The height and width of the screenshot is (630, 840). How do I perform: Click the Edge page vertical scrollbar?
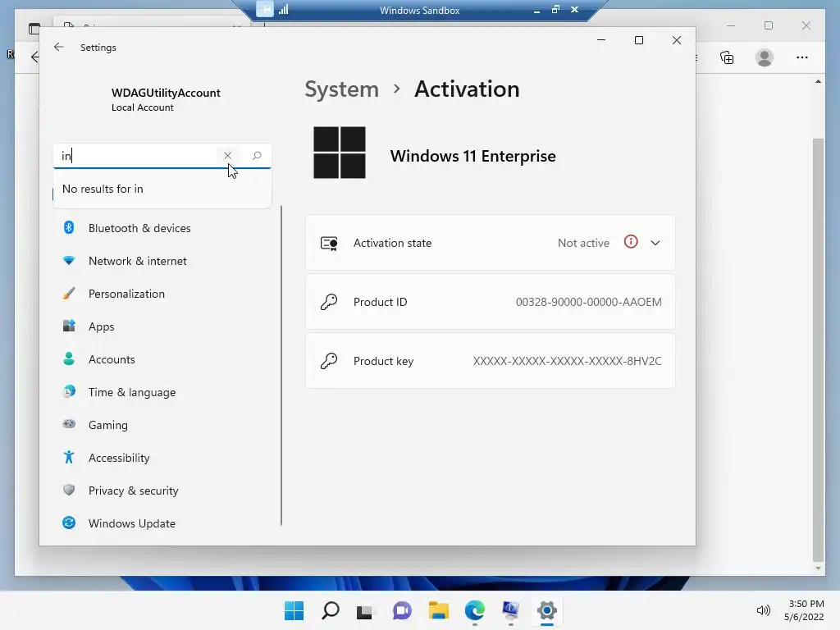click(x=818, y=351)
